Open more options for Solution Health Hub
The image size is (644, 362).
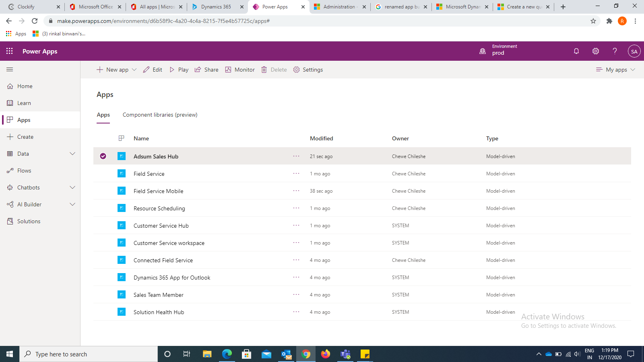coord(296,312)
